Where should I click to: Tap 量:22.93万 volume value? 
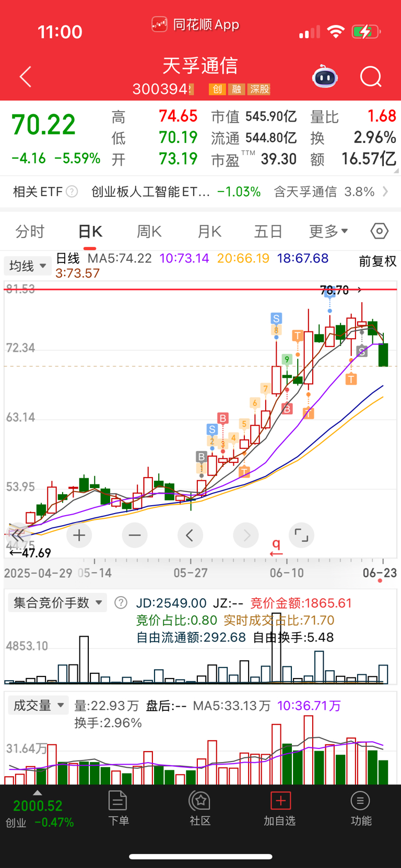pyautogui.click(x=107, y=706)
